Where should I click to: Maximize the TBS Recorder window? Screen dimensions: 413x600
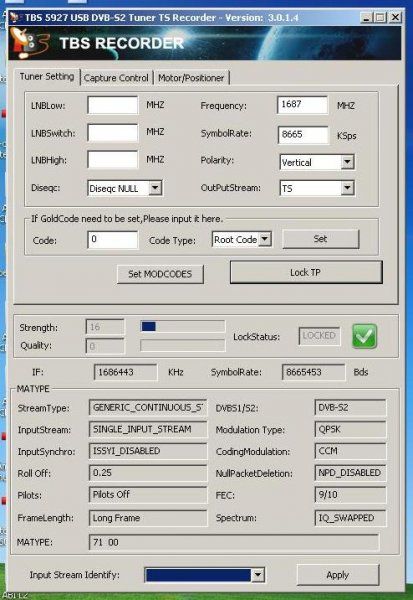click(x=380, y=17)
